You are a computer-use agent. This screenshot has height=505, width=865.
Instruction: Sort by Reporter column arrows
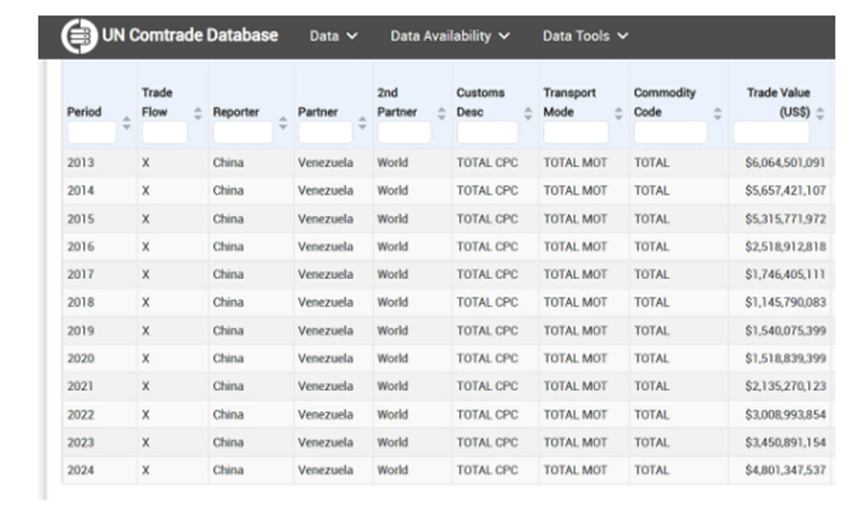283,123
